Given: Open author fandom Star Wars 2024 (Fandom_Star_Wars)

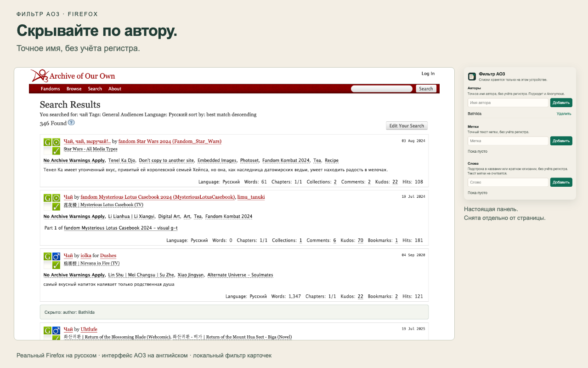Looking at the screenshot, I should (x=170, y=141).
